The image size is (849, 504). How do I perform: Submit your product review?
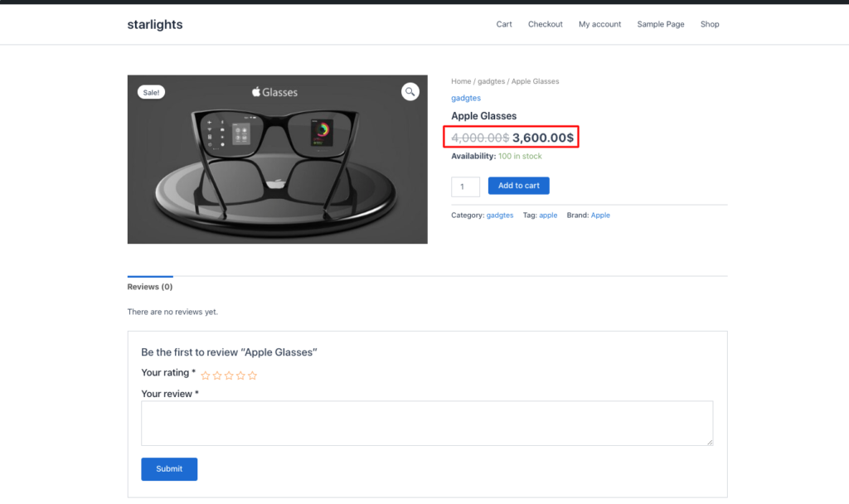coord(169,468)
